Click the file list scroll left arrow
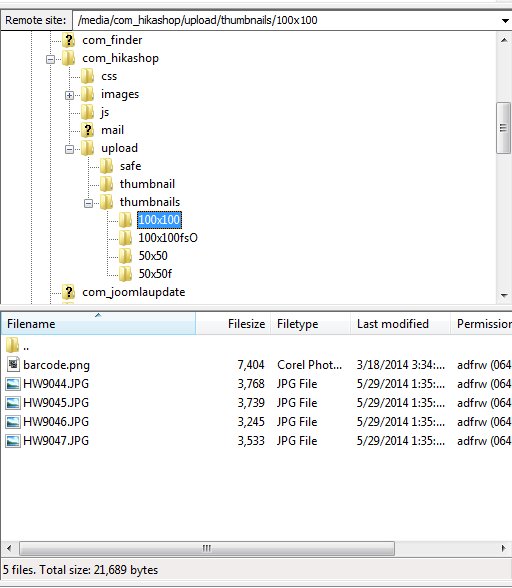The image size is (512, 588). (x=9, y=548)
